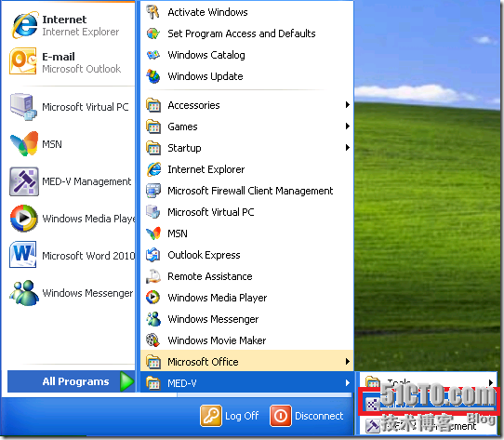Select Windows Catalog menu entry
504x440 pixels.
(246, 55)
